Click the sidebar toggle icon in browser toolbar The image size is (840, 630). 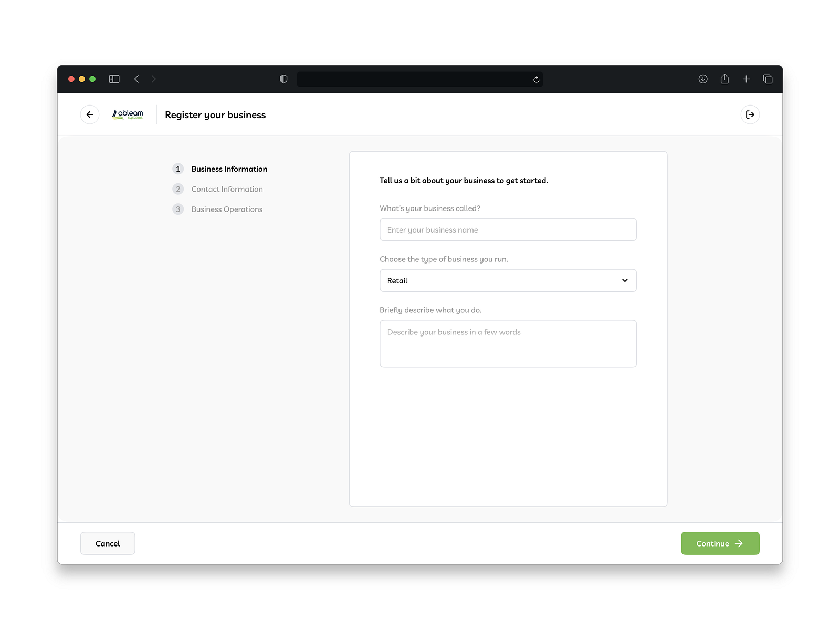114,79
